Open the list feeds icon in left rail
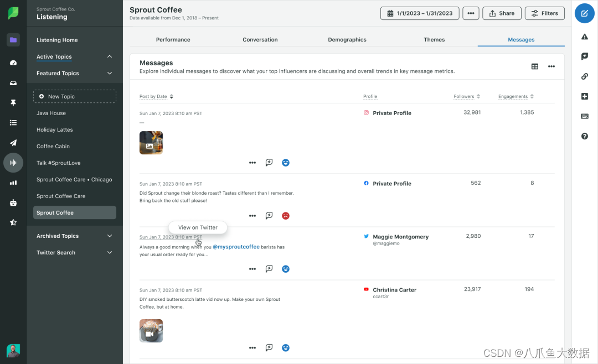The image size is (598, 364). pos(13,123)
